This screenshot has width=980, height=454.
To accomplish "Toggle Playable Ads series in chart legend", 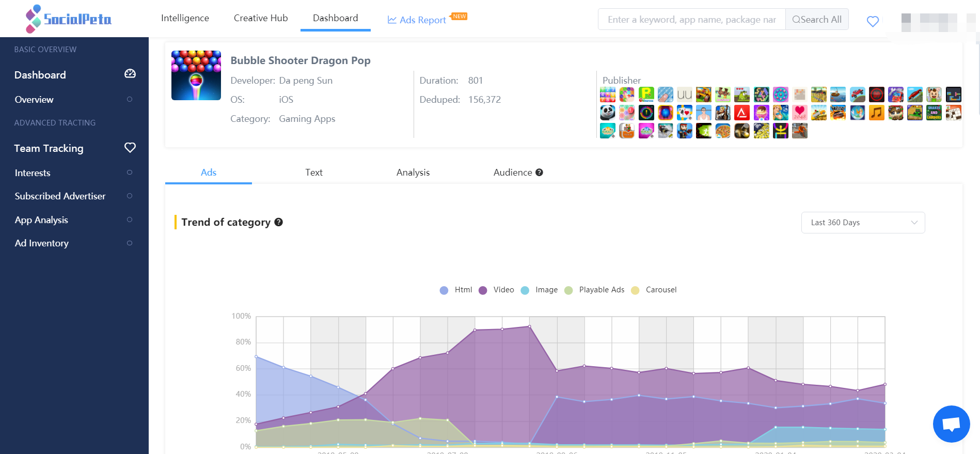I will tap(594, 290).
